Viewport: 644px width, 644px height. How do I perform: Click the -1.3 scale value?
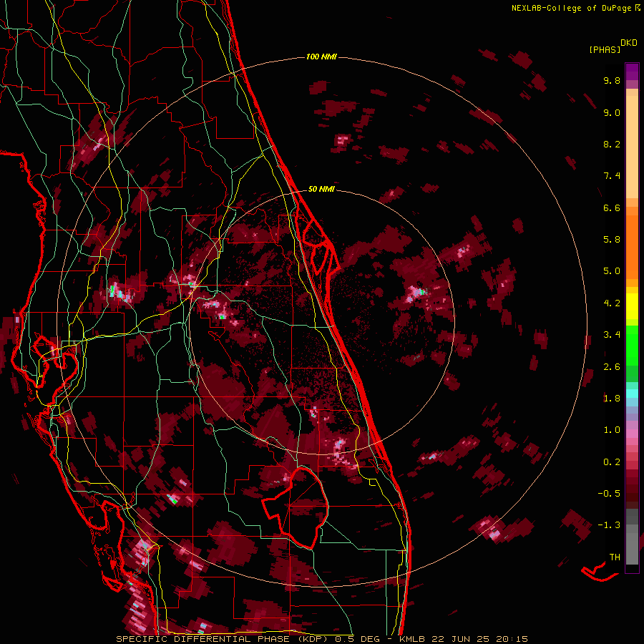click(609, 525)
